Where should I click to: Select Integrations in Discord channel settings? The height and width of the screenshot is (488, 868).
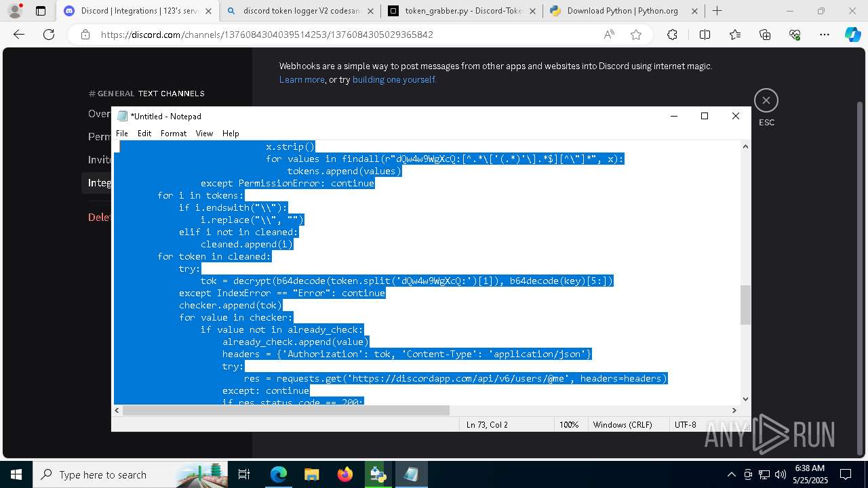tap(100, 183)
